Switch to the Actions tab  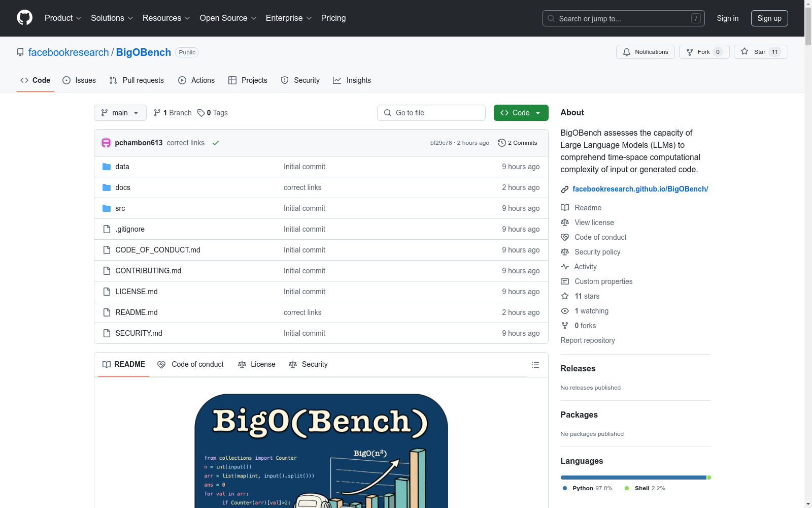196,80
